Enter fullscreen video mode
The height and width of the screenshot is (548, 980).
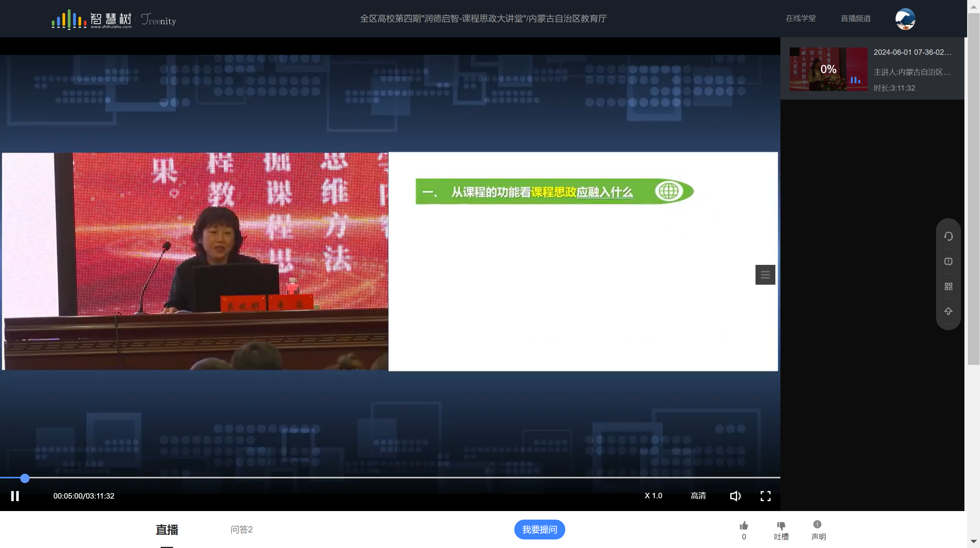click(x=765, y=496)
